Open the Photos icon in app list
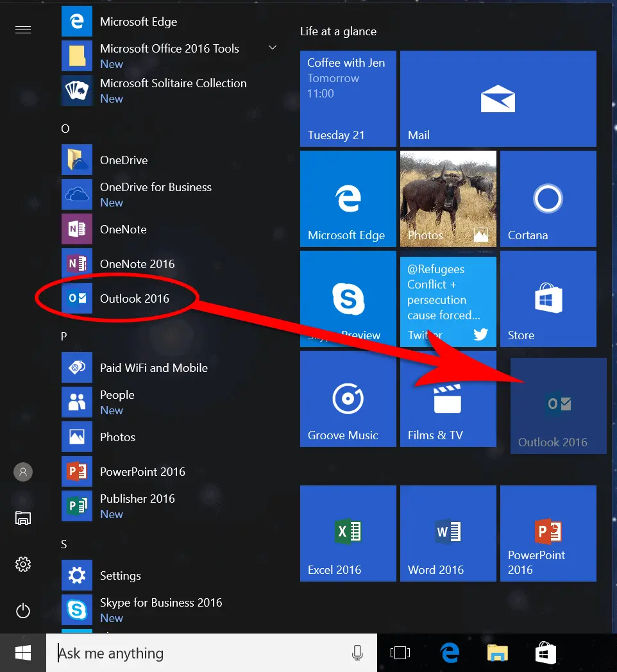 coord(77,437)
